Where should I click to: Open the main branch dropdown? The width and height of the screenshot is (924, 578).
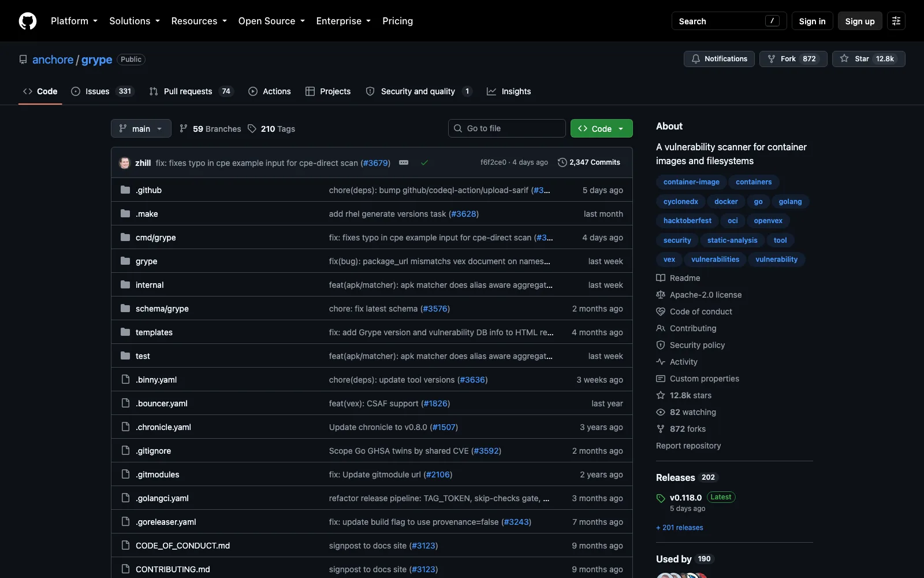(x=141, y=128)
